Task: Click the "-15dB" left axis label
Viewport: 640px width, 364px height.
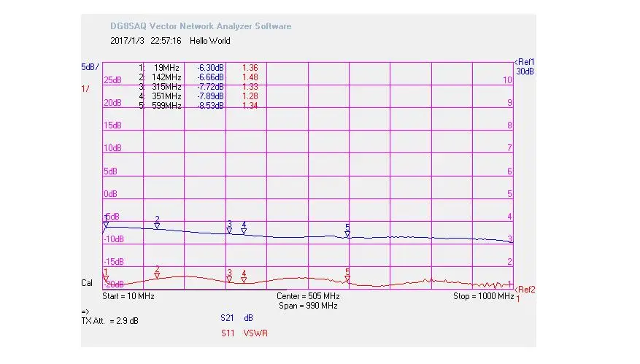Action: point(114,262)
